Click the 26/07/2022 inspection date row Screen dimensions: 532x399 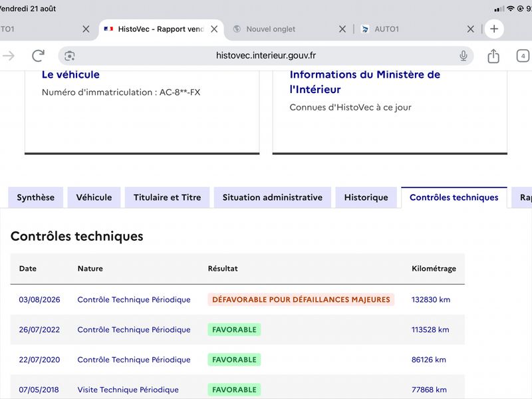tap(237, 329)
